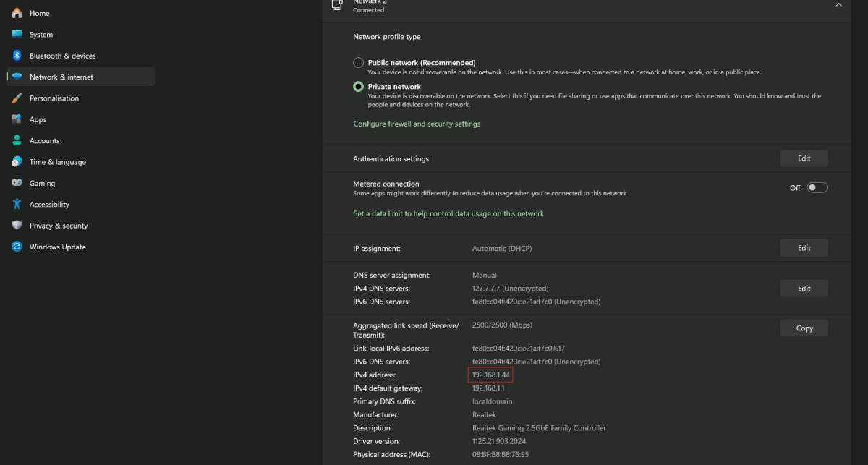Click Physical address 08:BF:B8:B8:76:95
868x465 pixels.
tap(501, 454)
